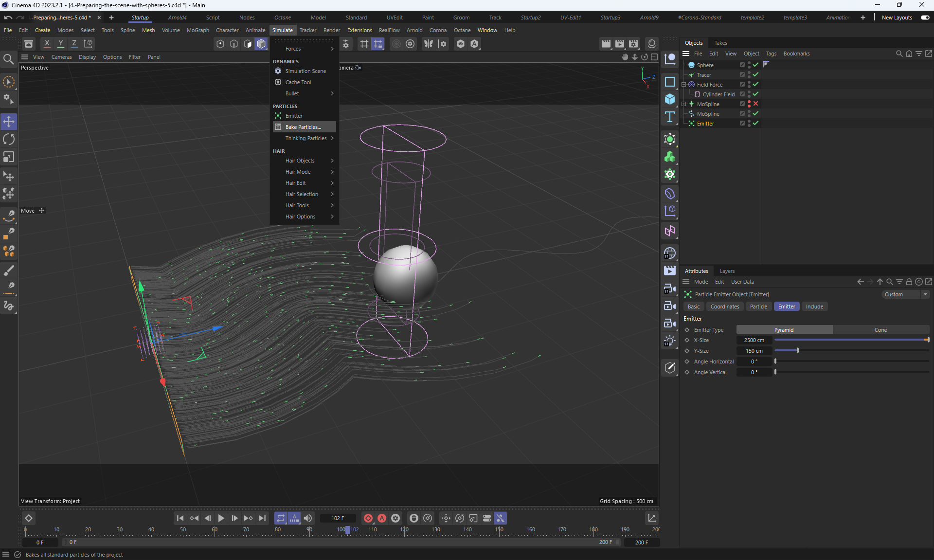934x560 pixels.
Task: Adjust the Y-Size slider handle
Action: (x=797, y=351)
